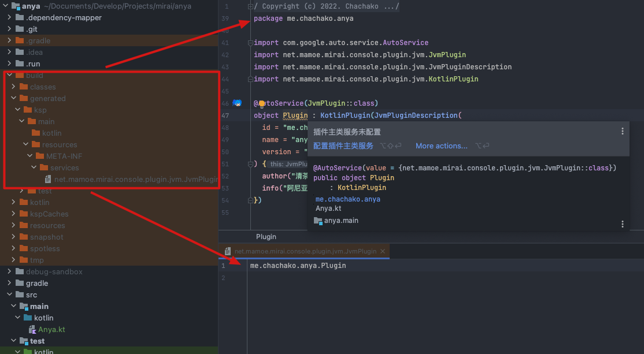Screen dimensions: 644x354
Task: Close the JvmPlugin editor tab
Action: coord(383,251)
